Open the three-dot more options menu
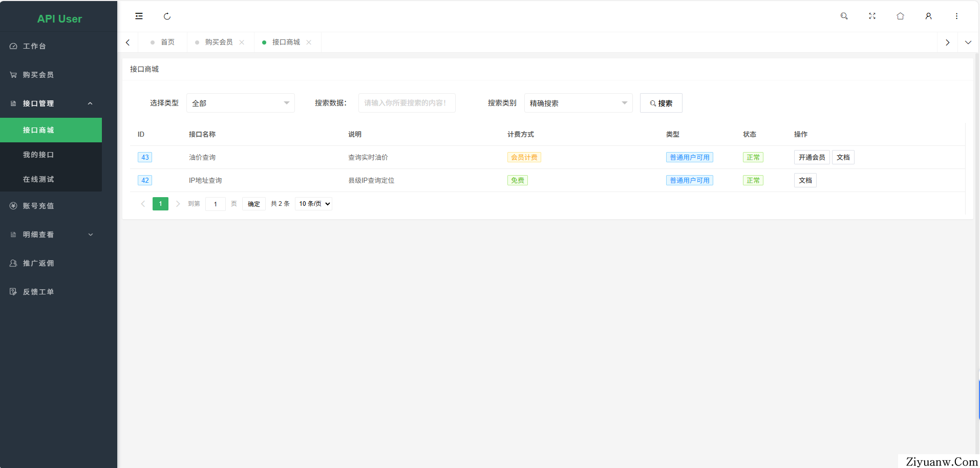980x468 pixels. tap(956, 16)
